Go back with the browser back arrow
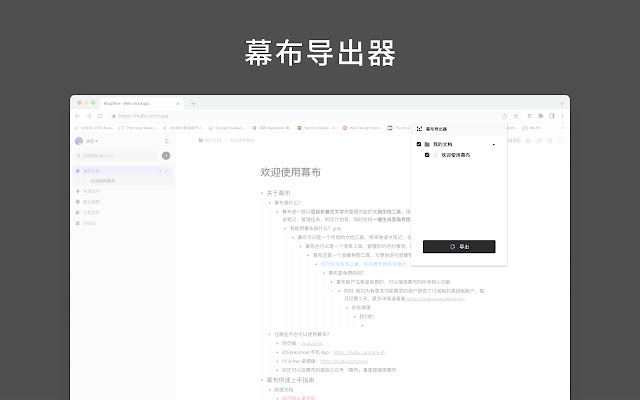This screenshot has width=640, height=400. 78,116
